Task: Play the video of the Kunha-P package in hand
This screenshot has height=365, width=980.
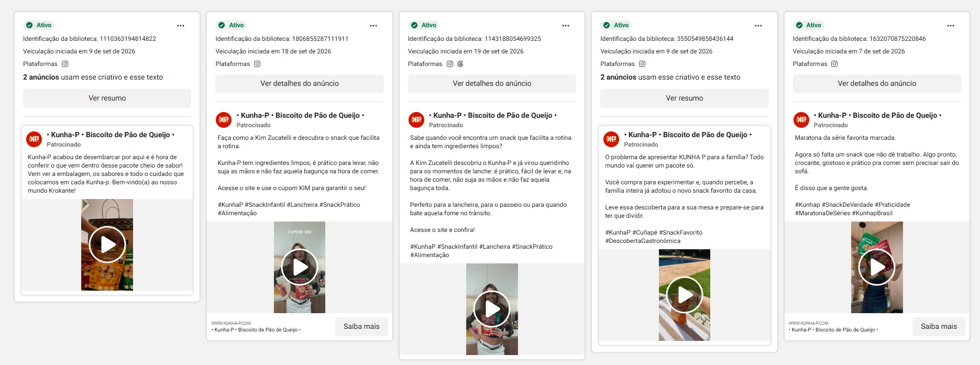Action: click(x=107, y=245)
